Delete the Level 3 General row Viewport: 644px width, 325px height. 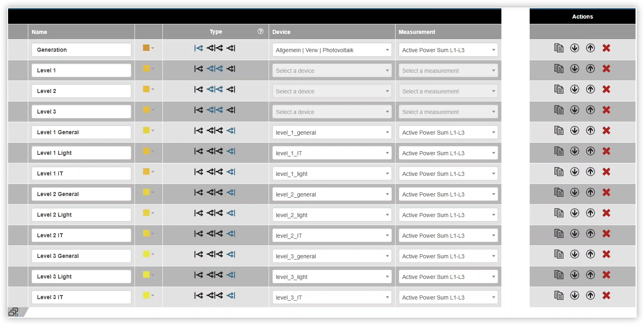point(606,254)
